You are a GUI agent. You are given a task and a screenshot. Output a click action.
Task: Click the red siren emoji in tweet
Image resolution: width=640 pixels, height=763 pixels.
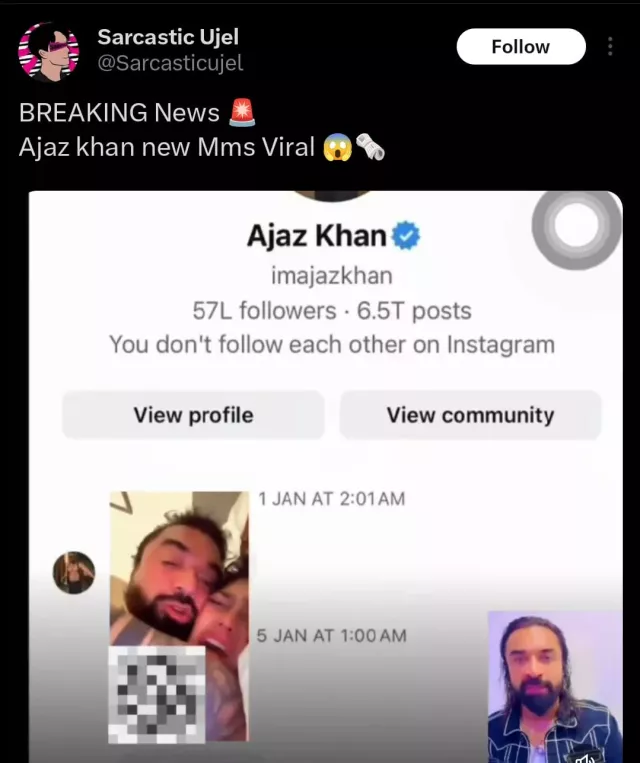click(x=242, y=112)
